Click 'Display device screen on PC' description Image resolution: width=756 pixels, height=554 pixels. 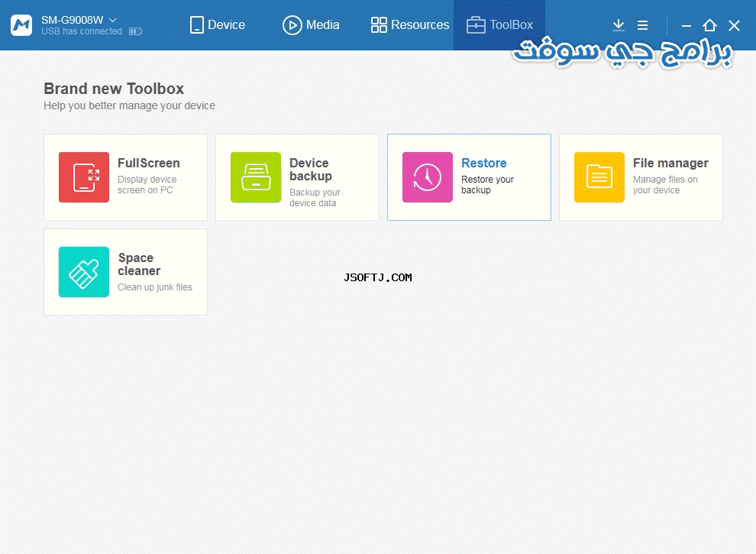[147, 185]
